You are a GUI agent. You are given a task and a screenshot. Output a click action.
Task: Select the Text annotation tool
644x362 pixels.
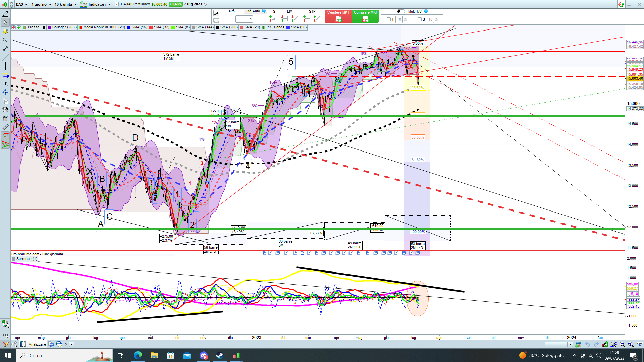coord(5,83)
